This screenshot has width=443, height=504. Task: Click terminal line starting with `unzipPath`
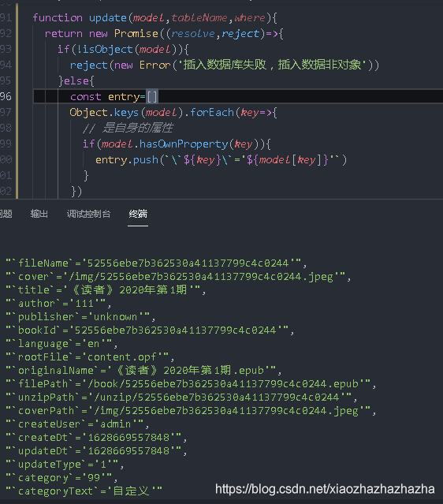point(181,398)
